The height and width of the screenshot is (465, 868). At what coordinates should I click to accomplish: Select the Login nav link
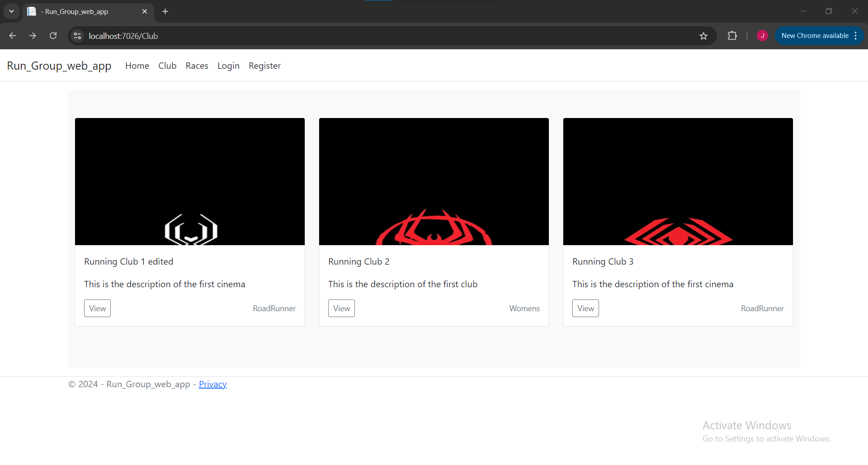click(228, 66)
